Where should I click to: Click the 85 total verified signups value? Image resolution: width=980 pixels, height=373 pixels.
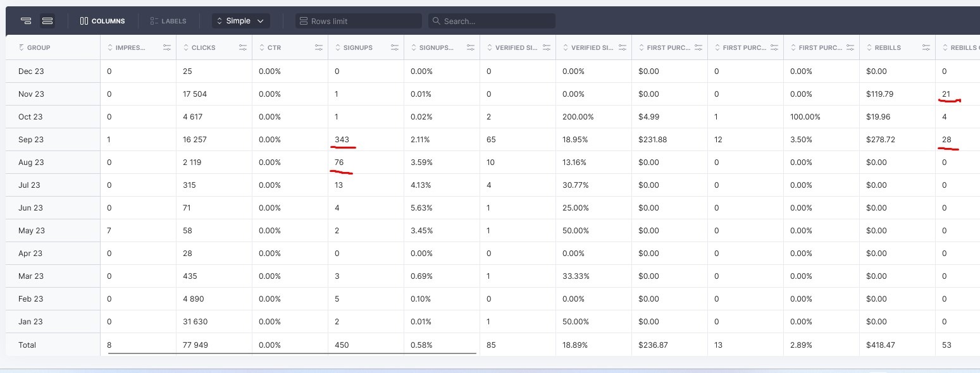coord(491,345)
